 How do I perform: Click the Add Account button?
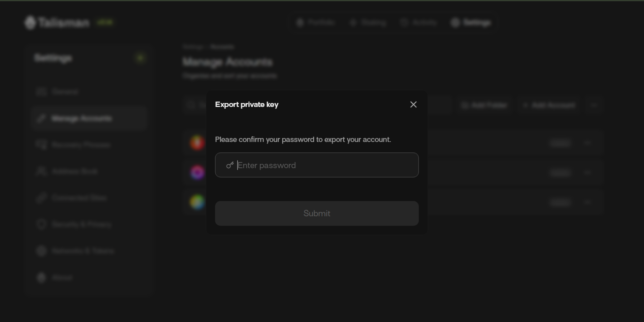click(x=550, y=105)
